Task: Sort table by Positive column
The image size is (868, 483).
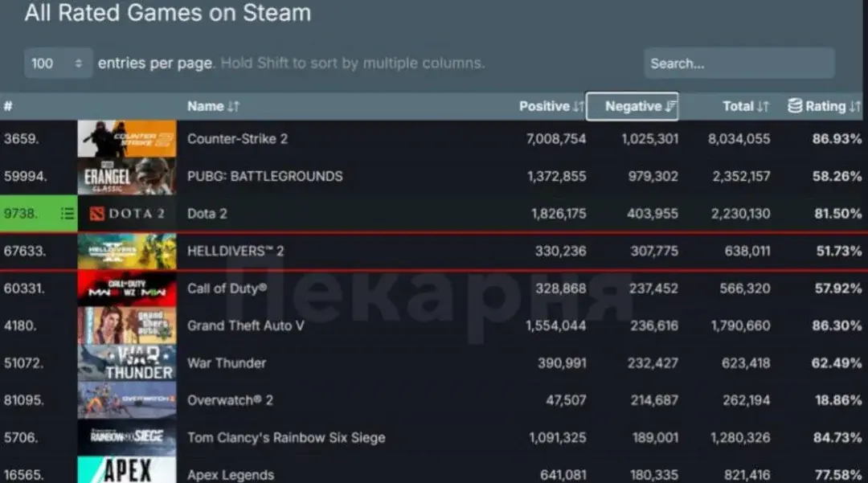Action: 551,106
